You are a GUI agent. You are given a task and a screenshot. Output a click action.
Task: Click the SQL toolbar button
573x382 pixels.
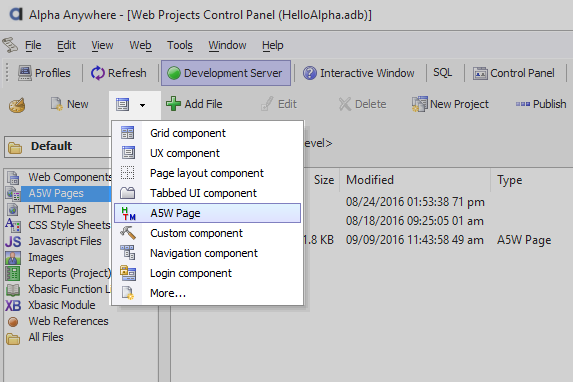point(443,73)
